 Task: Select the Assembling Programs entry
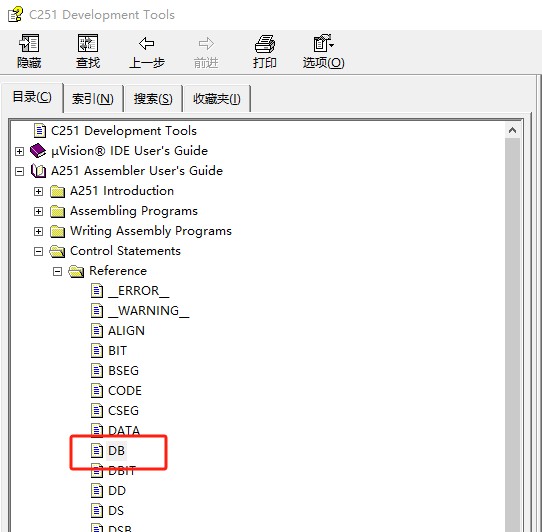click(x=134, y=211)
